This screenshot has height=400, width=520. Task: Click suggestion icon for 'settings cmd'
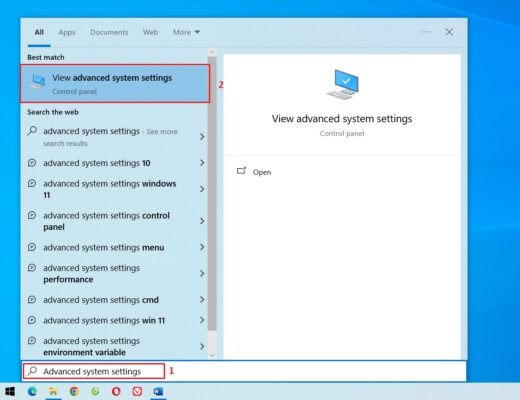[32, 299]
